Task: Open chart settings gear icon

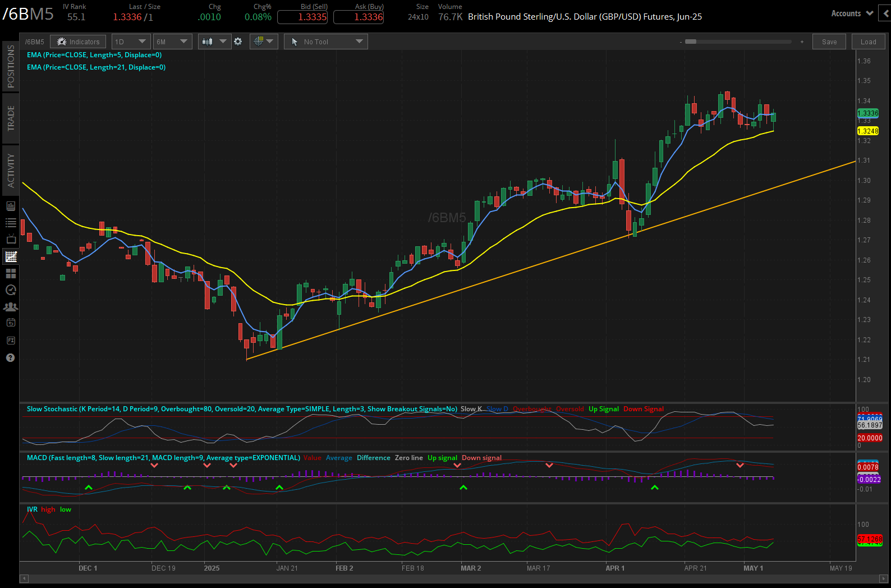Action: 238,42
